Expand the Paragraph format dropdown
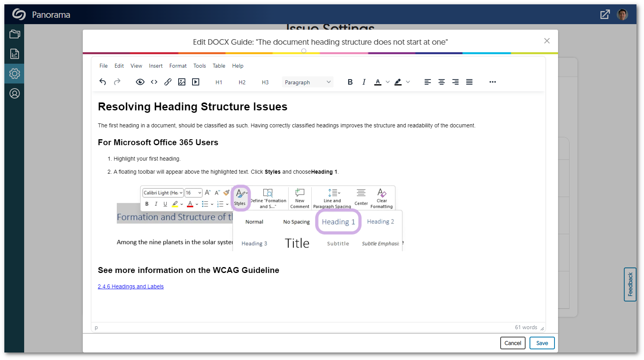The image size is (644, 360). tap(307, 82)
